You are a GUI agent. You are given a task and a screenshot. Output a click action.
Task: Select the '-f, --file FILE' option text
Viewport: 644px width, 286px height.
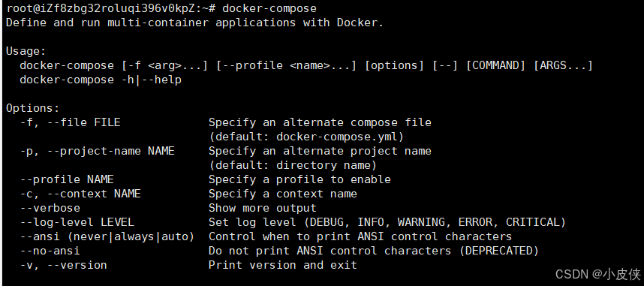coord(71,122)
